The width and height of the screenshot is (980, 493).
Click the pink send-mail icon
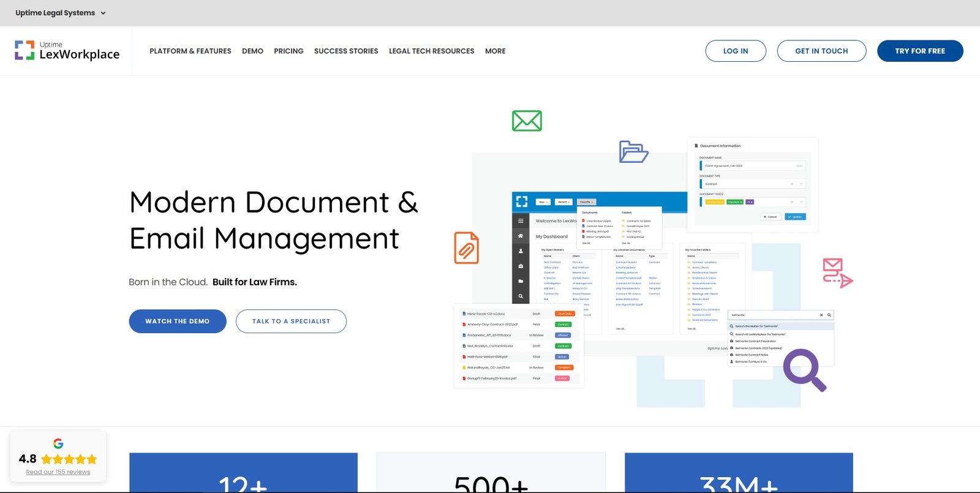[837, 273]
